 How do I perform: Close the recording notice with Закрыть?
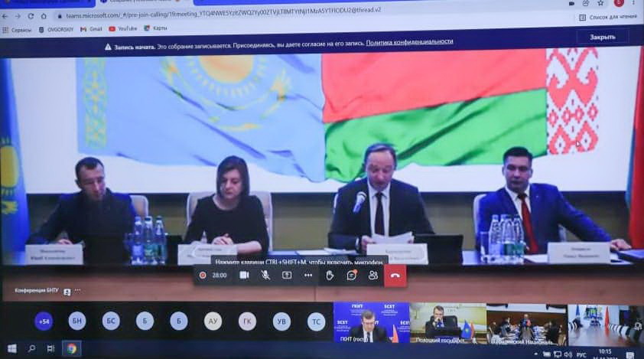coord(603,37)
